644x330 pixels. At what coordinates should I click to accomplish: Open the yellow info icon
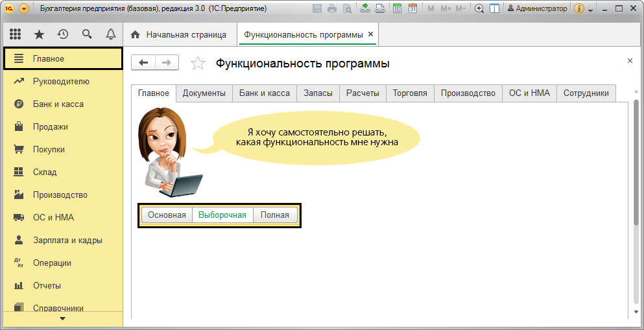tap(579, 8)
